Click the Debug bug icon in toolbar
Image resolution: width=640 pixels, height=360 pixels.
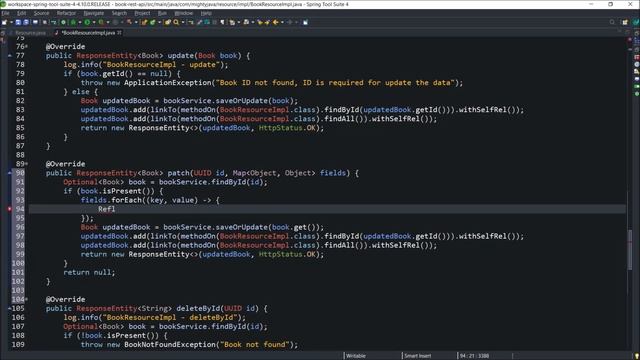(73, 22)
